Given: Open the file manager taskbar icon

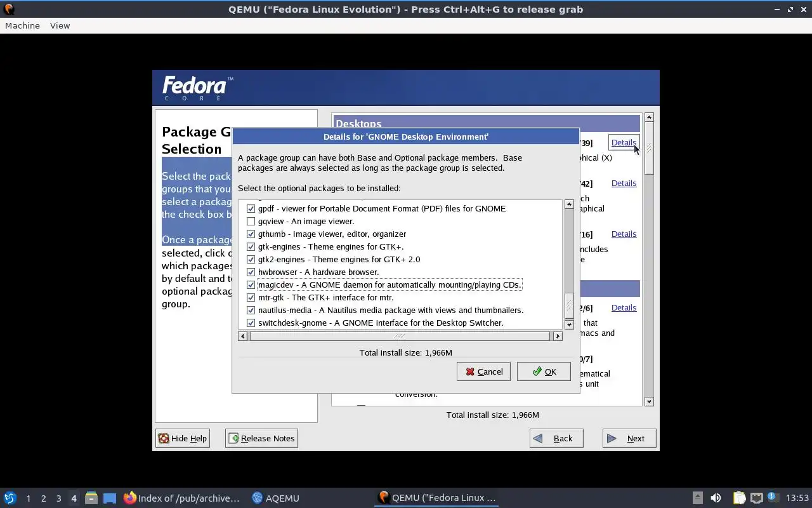Looking at the screenshot, I should pyautogui.click(x=91, y=498).
